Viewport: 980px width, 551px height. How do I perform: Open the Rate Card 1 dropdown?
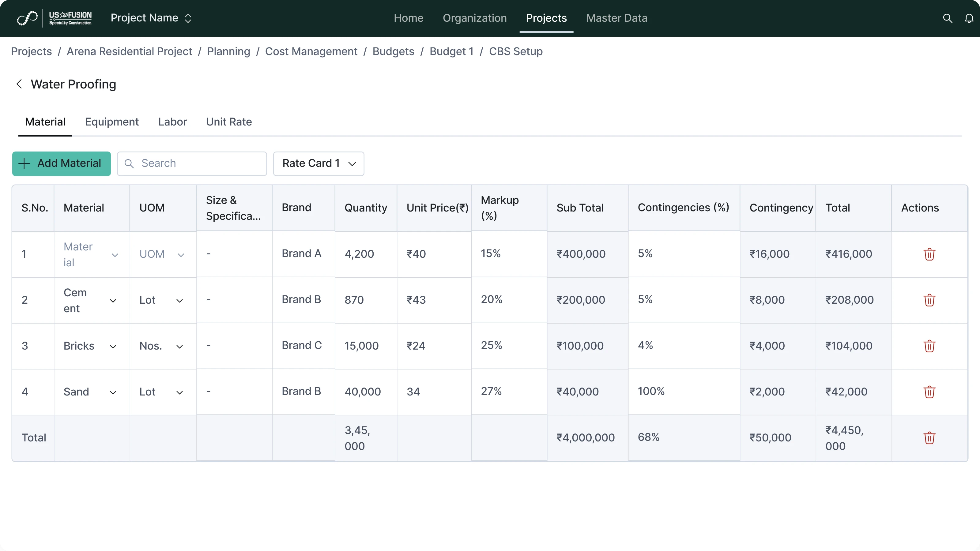coord(318,163)
